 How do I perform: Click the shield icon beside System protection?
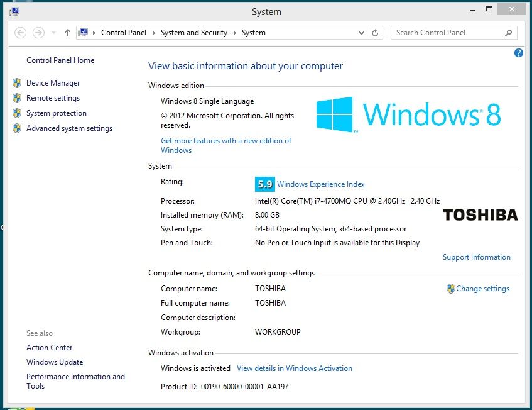point(17,113)
